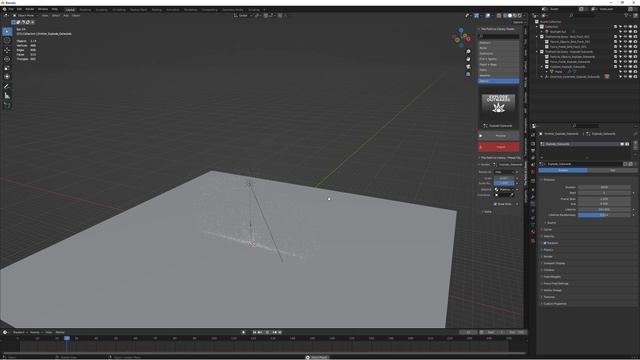This screenshot has width=640, height=360.
Task: Click the current frame marker in timeline
Action: pyautogui.click(x=67, y=338)
